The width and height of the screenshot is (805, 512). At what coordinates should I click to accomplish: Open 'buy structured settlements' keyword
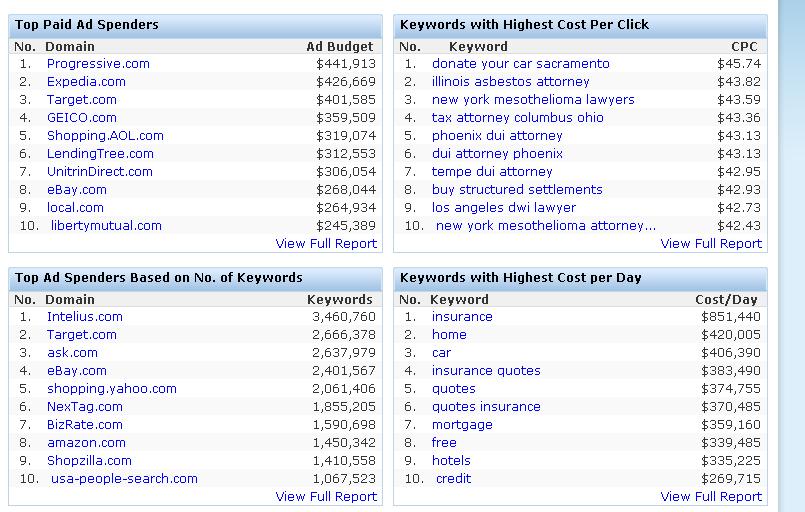517,189
